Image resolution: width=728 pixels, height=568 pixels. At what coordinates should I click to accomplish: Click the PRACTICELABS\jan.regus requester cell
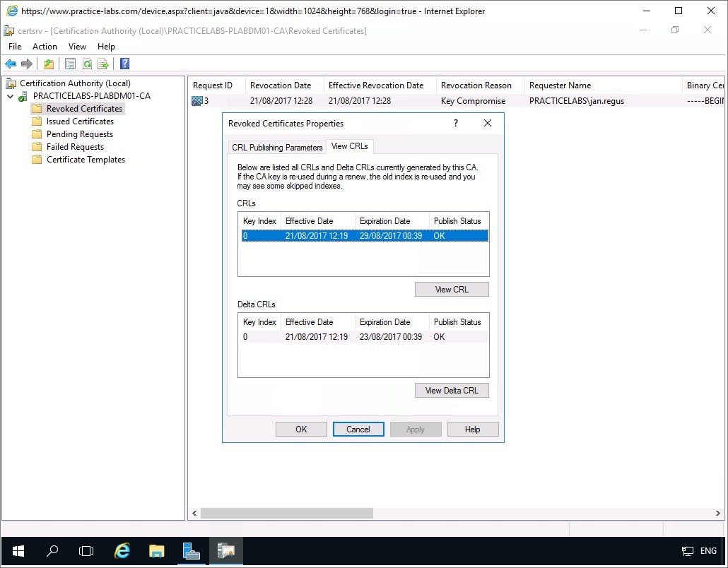coord(576,101)
